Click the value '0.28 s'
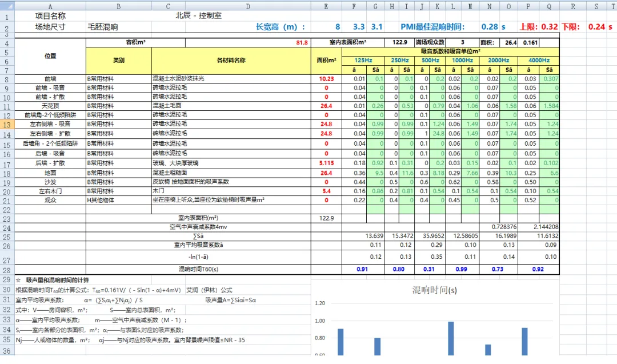The height and width of the screenshot is (364, 617). (493, 27)
